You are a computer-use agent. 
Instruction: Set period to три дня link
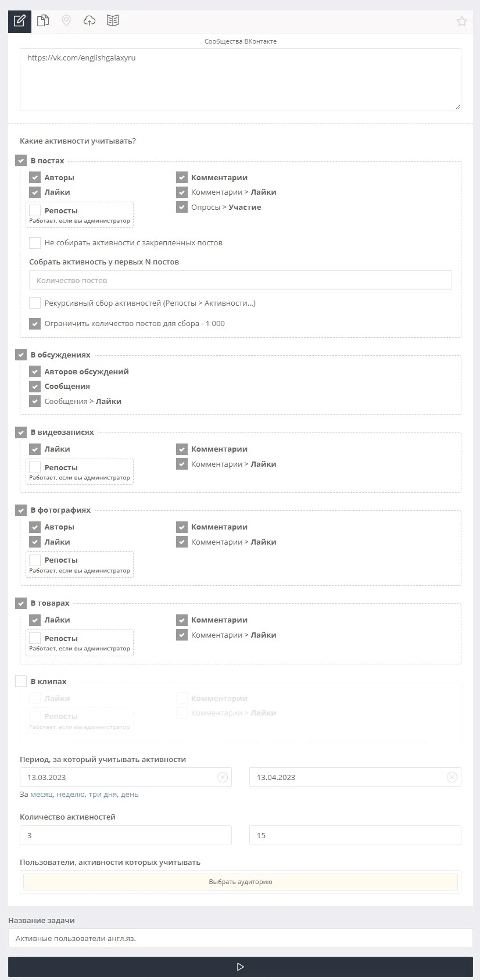click(102, 794)
